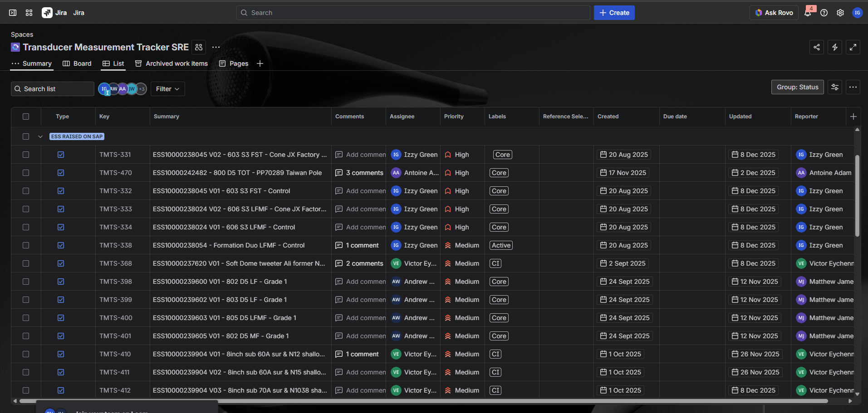Tick the select-all checkbox in the header
The image size is (868, 413).
(x=26, y=117)
